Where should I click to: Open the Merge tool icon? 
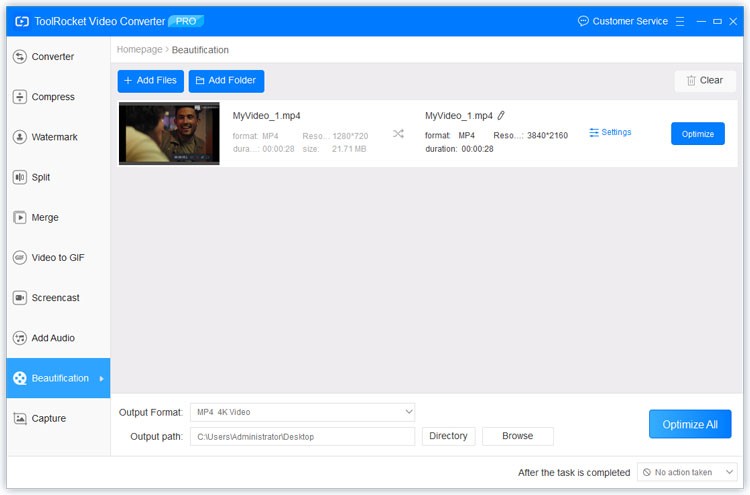coord(20,218)
